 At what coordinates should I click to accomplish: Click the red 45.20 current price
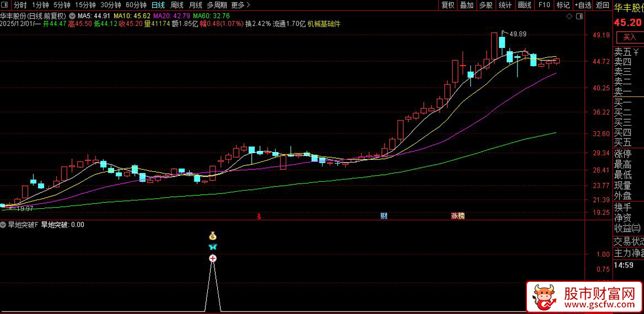point(628,22)
